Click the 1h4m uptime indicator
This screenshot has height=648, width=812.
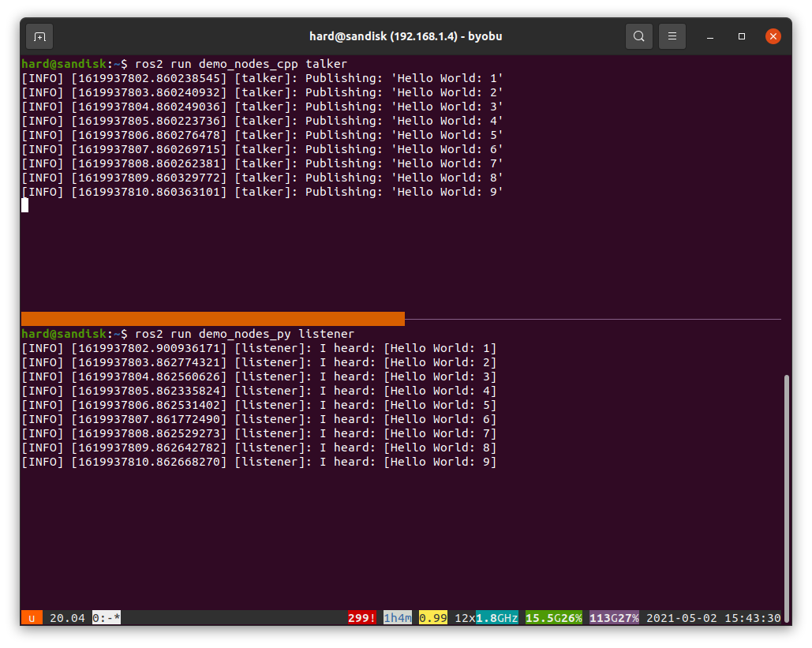(x=398, y=618)
